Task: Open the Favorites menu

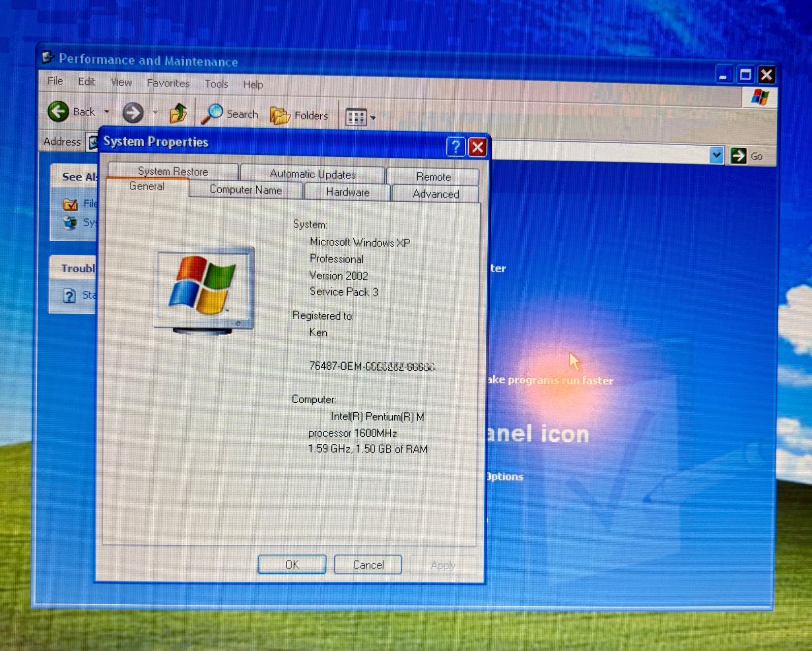Action: 168,83
